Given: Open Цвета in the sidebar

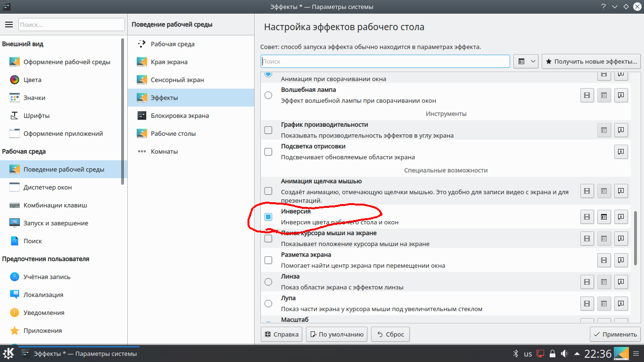Looking at the screenshot, I should (61, 80).
